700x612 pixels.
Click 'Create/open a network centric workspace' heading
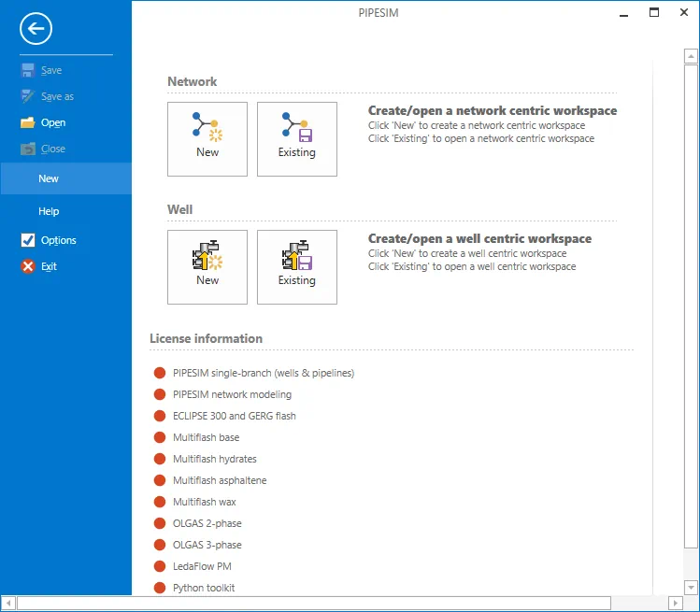[x=493, y=110]
